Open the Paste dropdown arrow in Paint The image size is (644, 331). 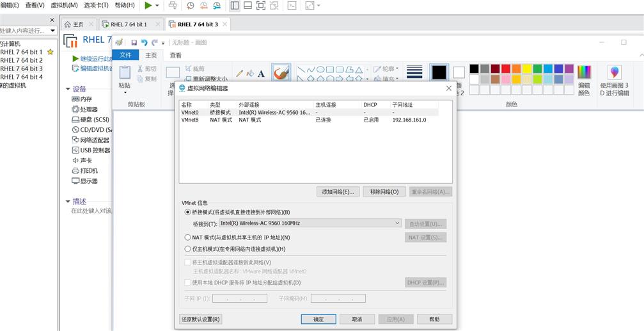click(x=125, y=93)
